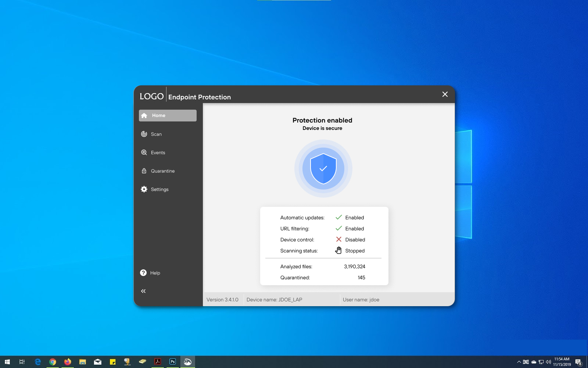Click the URL filtering Enabled checkmark

(x=339, y=229)
